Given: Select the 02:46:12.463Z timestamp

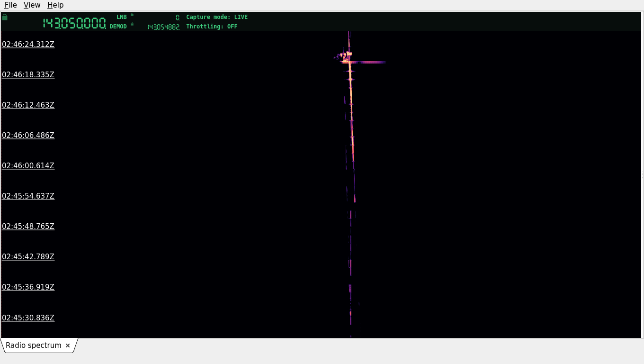Looking at the screenshot, I should (28, 105).
